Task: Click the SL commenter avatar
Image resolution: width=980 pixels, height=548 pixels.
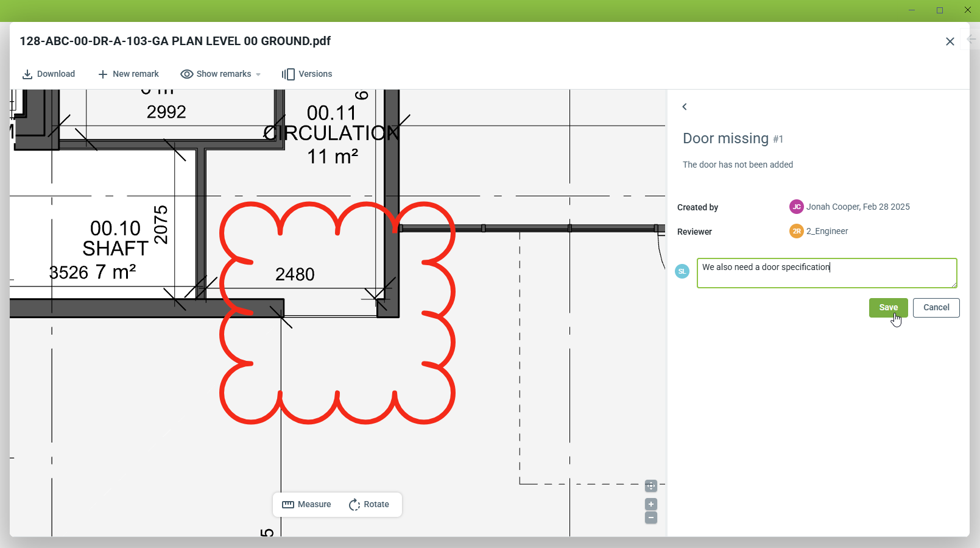Action: 682,271
